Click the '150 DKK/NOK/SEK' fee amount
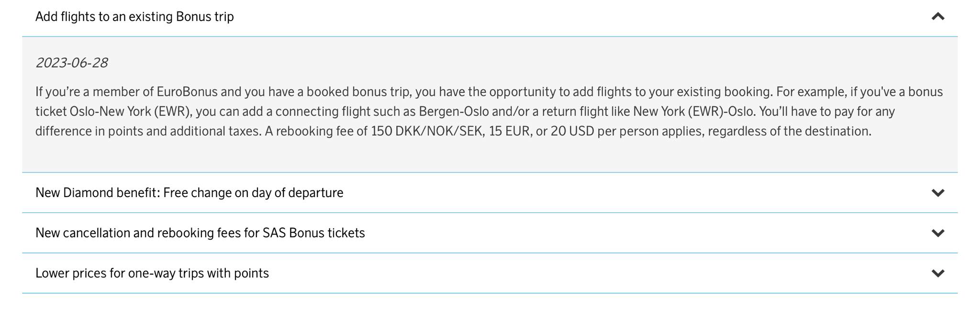This screenshot has width=980, height=310. [426, 131]
